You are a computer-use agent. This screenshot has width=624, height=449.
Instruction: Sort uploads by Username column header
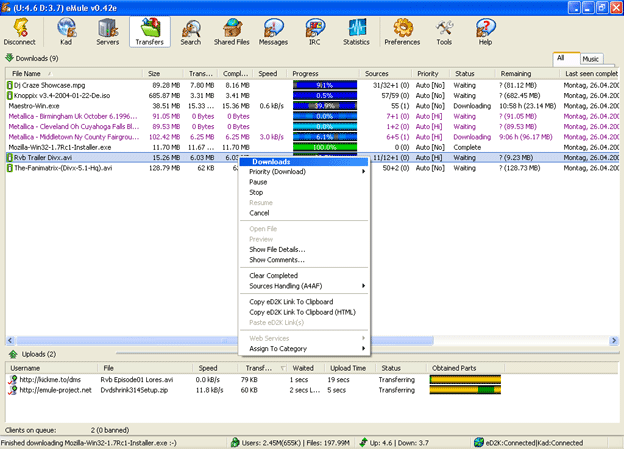tap(50, 367)
